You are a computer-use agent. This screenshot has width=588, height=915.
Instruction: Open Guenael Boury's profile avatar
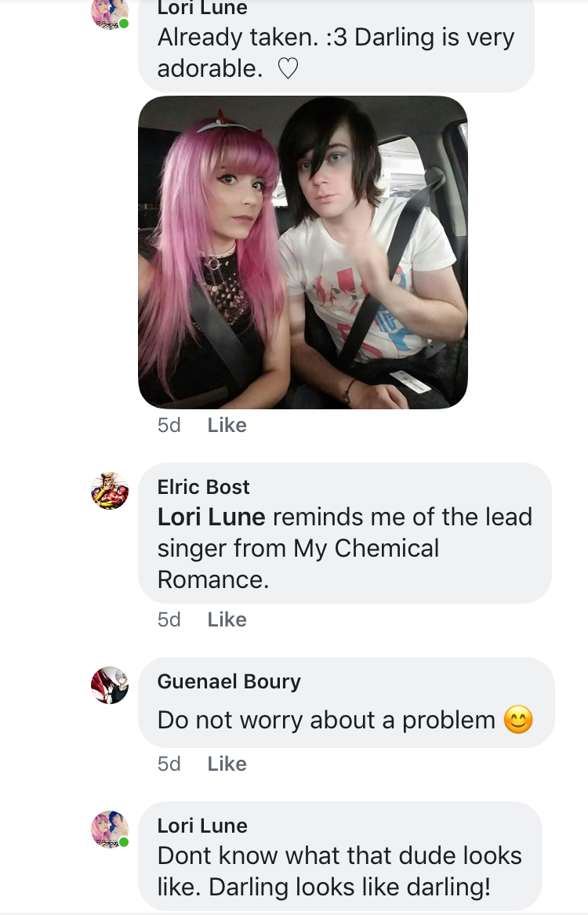click(110, 685)
